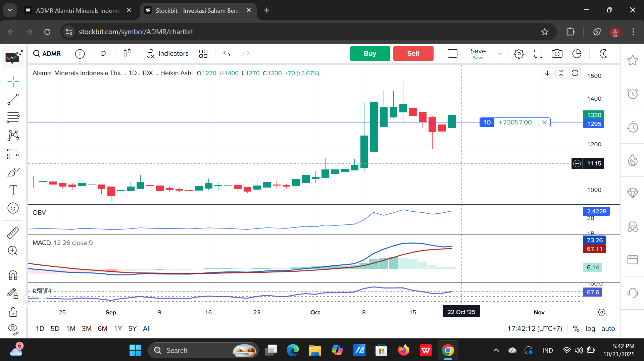Switch to ADMR Alamtri Minerals browser tab
Screen dimensions: 644x361
78,10
